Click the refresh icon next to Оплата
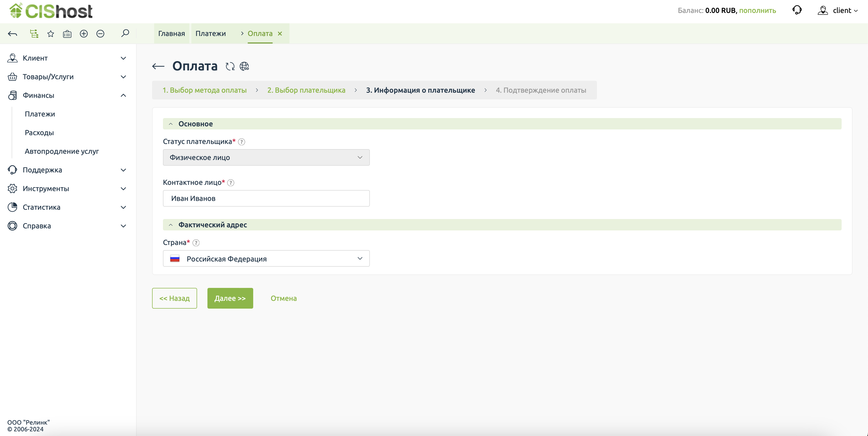The image size is (868, 436). [230, 66]
